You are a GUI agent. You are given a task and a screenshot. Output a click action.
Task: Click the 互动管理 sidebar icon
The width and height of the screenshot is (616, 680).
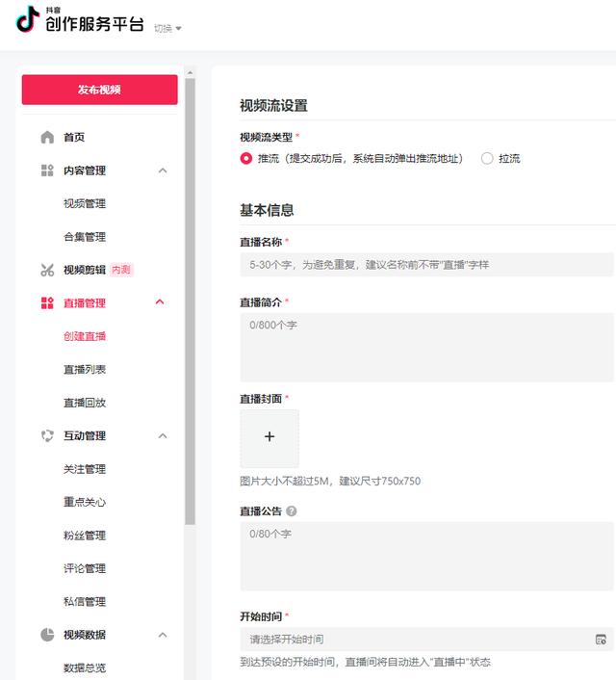tap(47, 436)
